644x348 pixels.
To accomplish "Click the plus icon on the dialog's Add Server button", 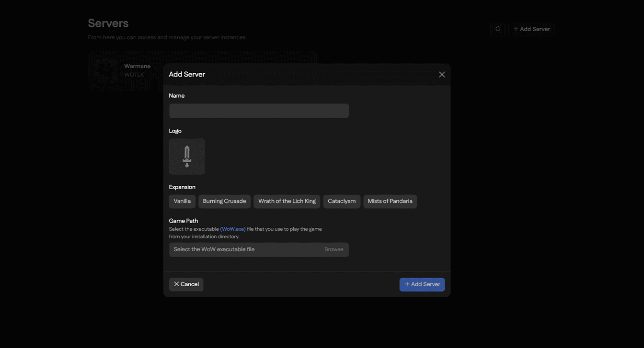I will tap(406, 284).
